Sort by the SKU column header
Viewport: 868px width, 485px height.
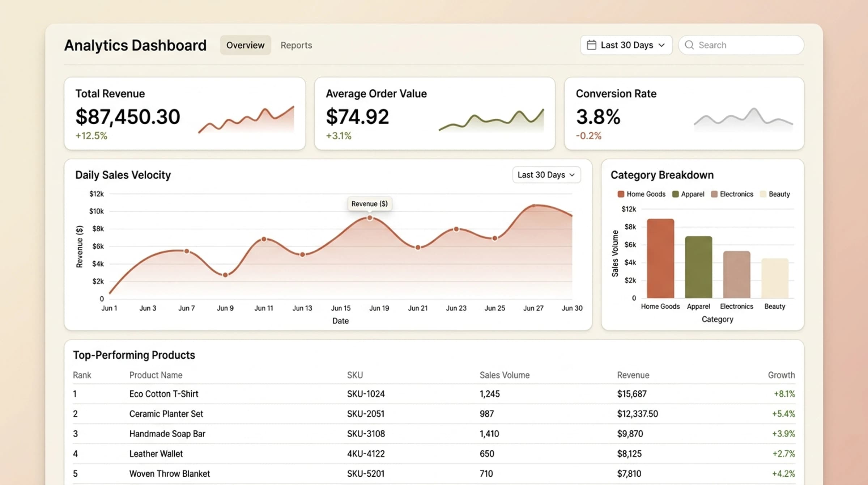[x=355, y=375]
